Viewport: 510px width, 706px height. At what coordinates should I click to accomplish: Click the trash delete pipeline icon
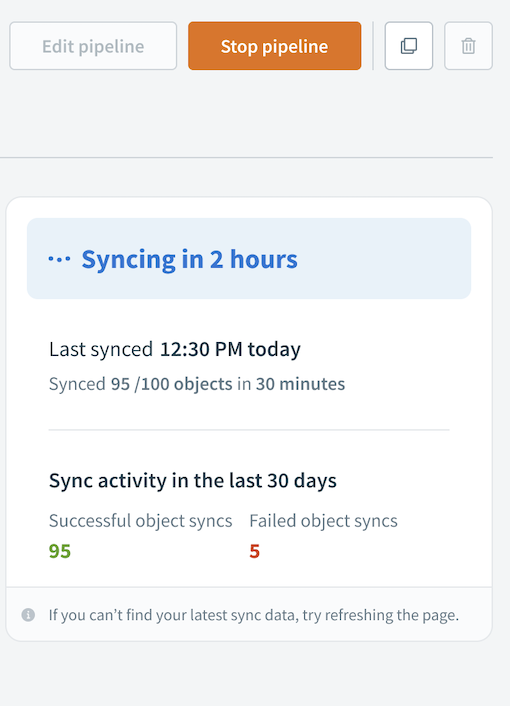pos(468,46)
